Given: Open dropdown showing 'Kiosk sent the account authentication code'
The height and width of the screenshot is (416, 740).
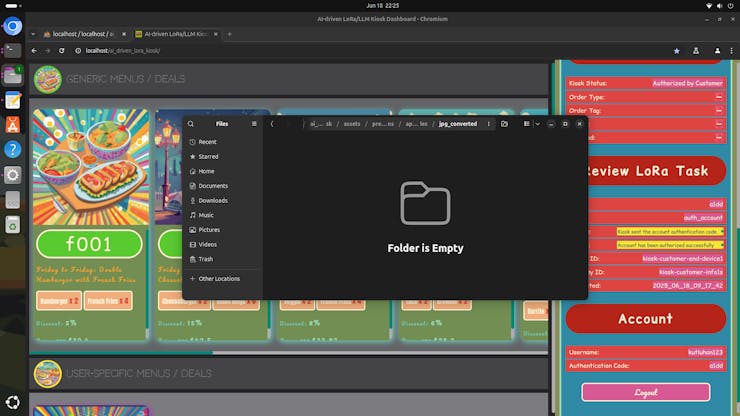Looking at the screenshot, I should pos(670,232).
